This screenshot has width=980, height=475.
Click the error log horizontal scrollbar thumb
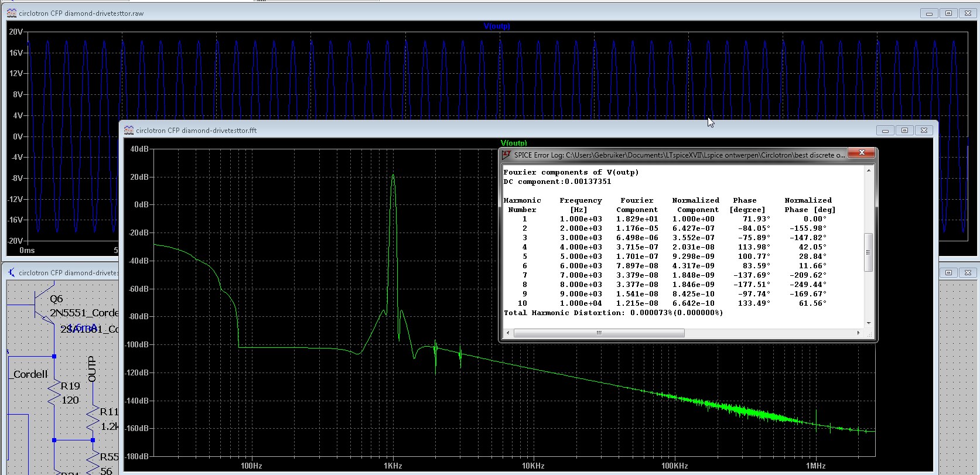[599, 333]
